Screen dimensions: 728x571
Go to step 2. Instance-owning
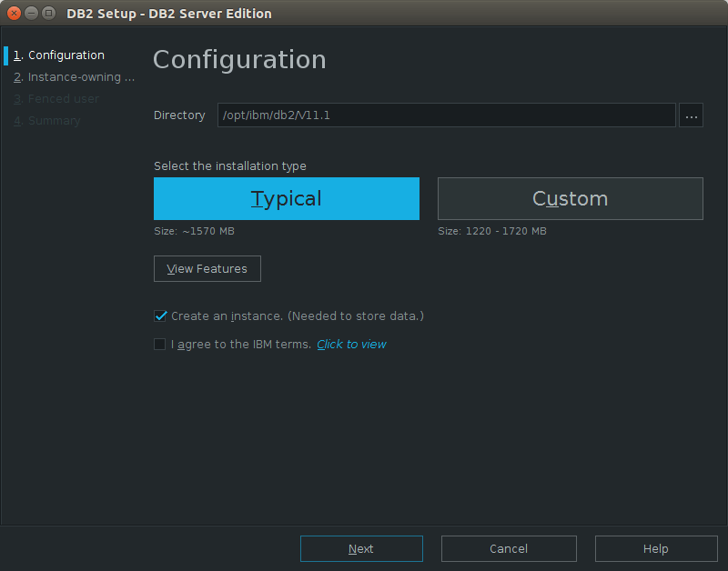point(75,77)
